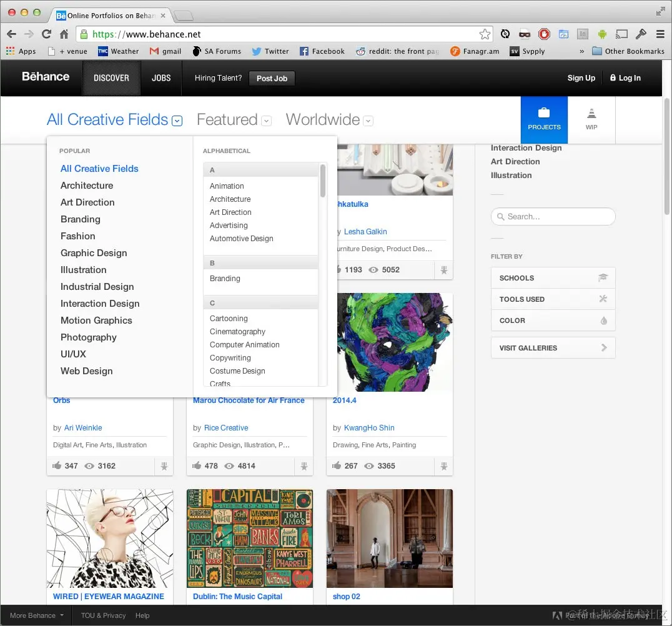
Task: Click the cast screen extension icon
Action: pos(621,34)
